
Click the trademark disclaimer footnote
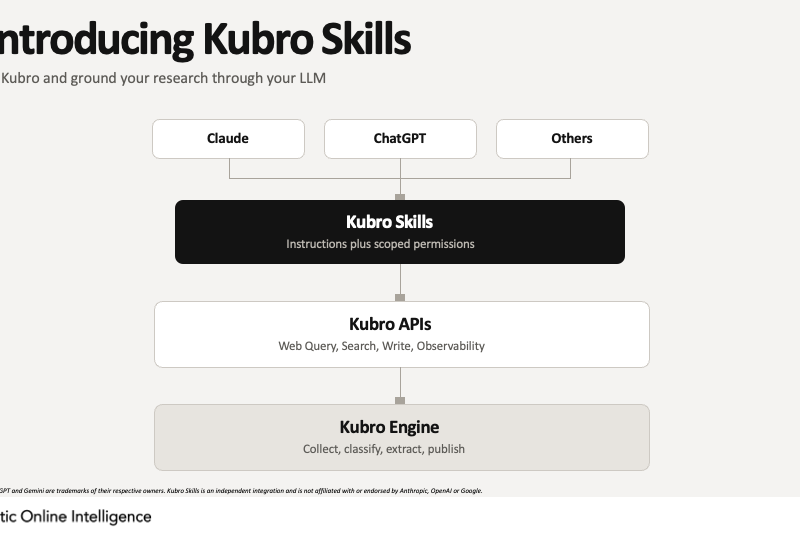tap(241, 490)
